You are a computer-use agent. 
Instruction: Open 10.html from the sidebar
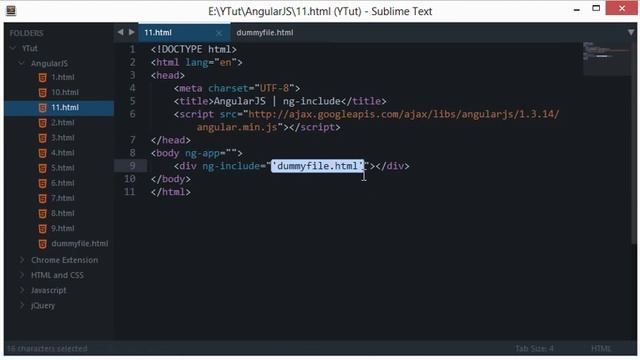pos(65,92)
